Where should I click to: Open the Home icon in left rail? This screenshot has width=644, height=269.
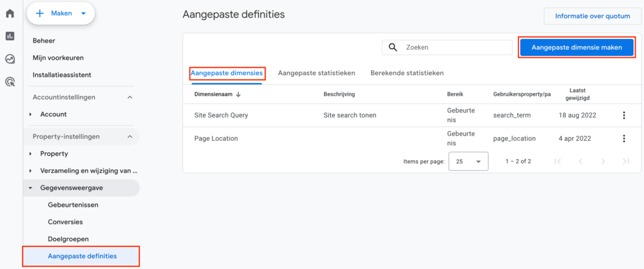[x=10, y=13]
